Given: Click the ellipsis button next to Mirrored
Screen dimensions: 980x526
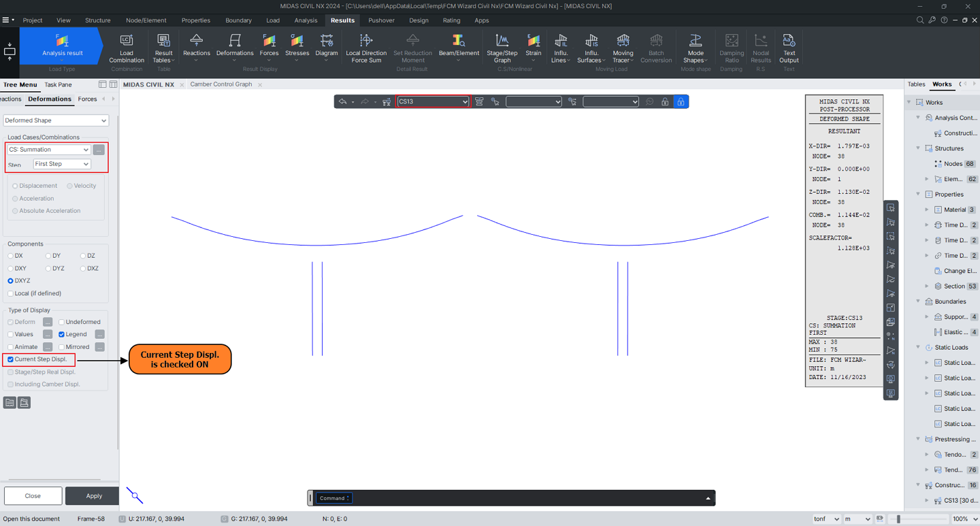Looking at the screenshot, I should tap(99, 347).
